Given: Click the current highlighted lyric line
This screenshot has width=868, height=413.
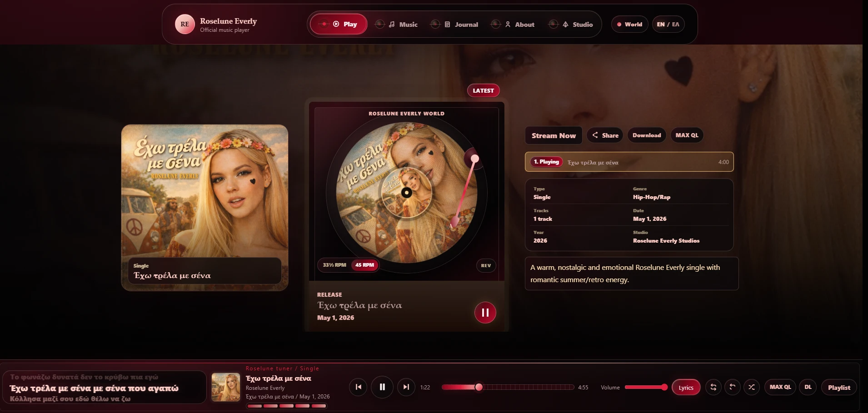Looking at the screenshot, I should click(x=94, y=388).
